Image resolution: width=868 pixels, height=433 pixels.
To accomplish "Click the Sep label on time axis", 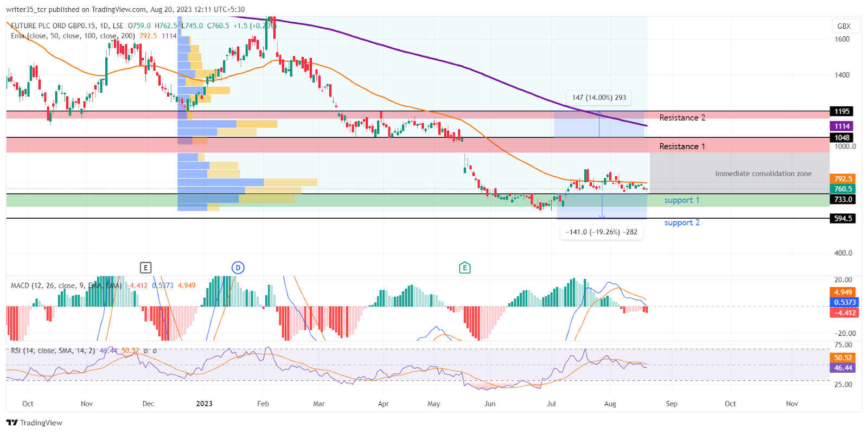I will [672, 404].
